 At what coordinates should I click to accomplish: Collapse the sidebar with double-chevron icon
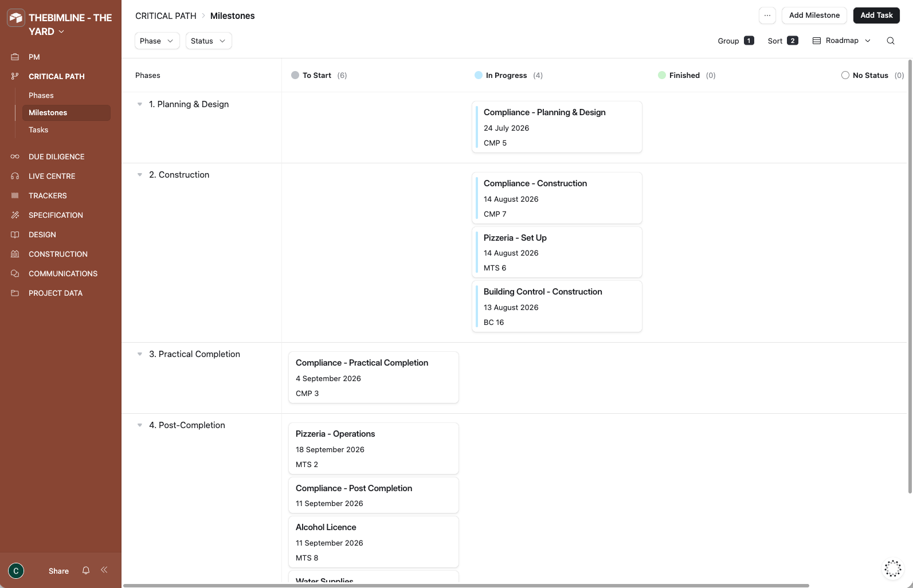click(x=104, y=570)
